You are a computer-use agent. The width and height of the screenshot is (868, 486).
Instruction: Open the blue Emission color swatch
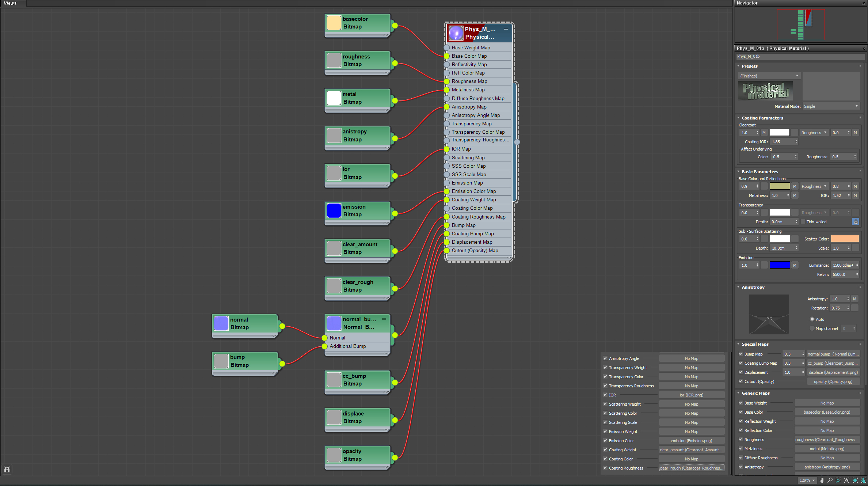[x=780, y=265]
